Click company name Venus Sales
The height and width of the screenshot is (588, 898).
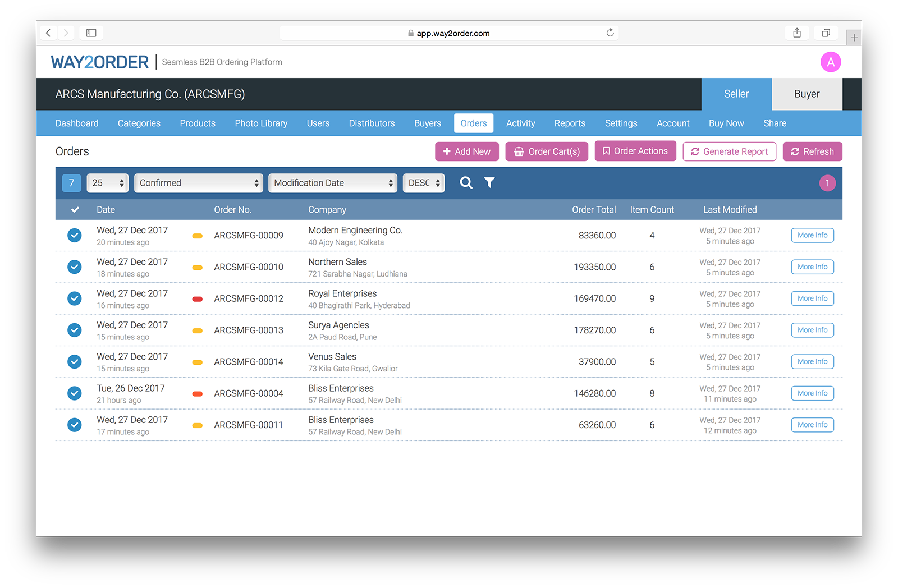pos(332,357)
